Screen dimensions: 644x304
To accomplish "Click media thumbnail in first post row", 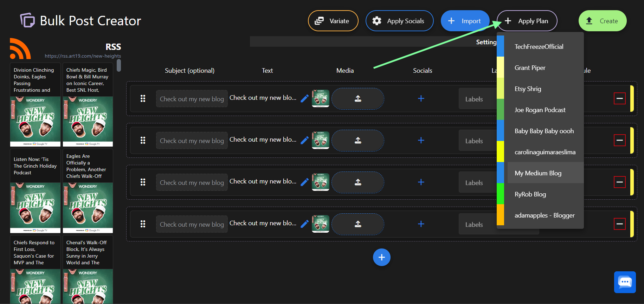I will pyautogui.click(x=320, y=98).
